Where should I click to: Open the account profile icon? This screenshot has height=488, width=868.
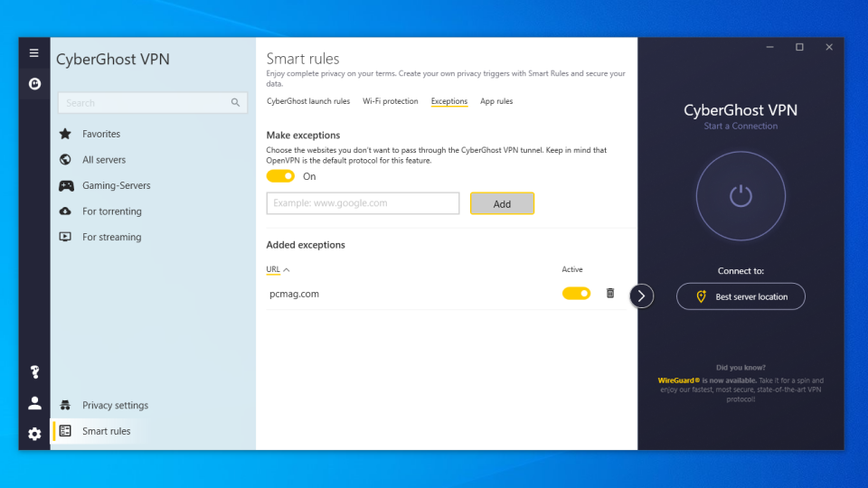pyautogui.click(x=34, y=403)
